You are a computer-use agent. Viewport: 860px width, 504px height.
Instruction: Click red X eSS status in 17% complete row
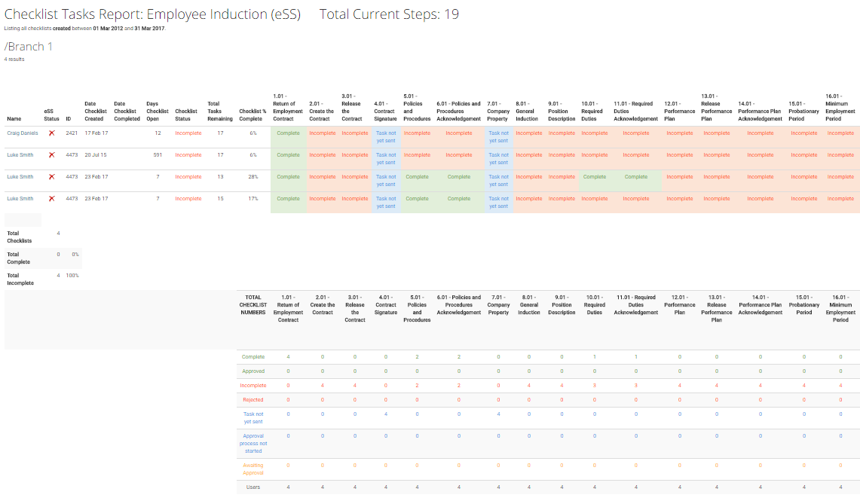click(51, 199)
